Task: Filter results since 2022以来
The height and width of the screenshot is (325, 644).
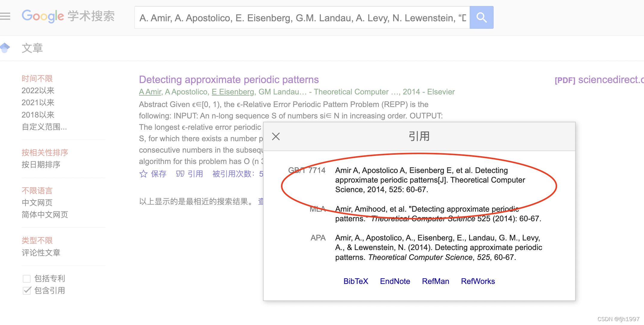Action: pos(38,91)
